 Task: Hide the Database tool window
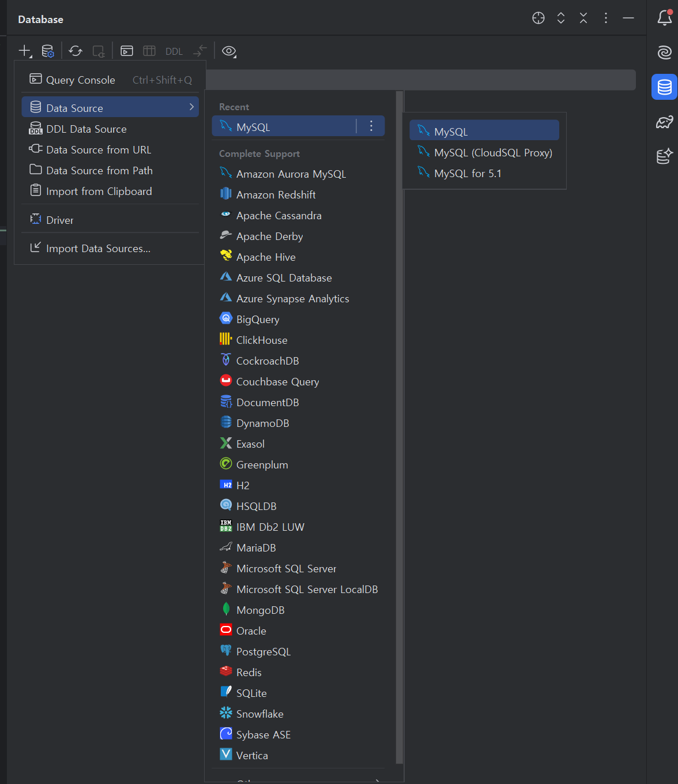click(x=628, y=18)
